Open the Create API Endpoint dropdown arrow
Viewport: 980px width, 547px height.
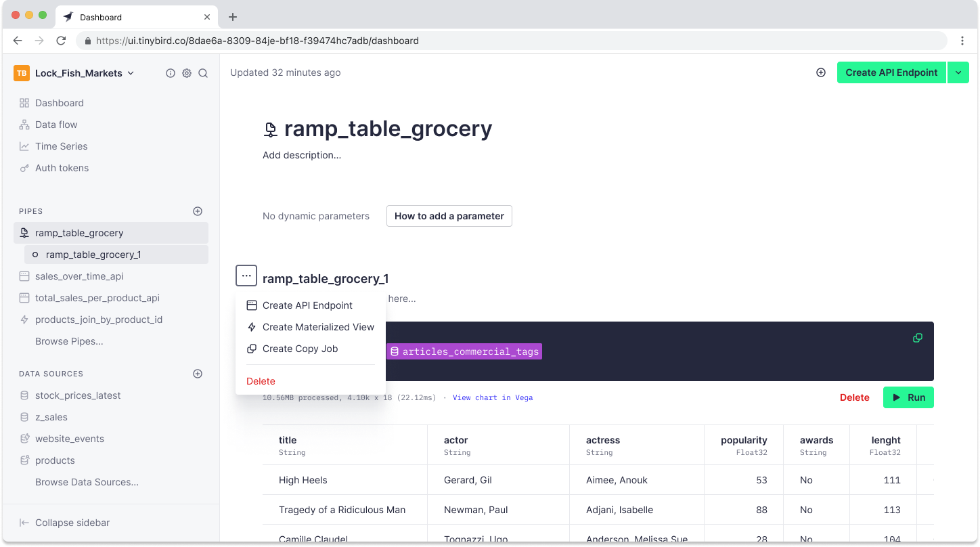click(958, 72)
